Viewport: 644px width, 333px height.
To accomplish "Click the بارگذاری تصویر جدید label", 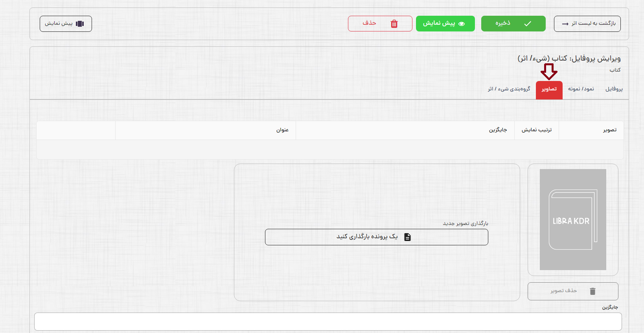I will [466, 223].
